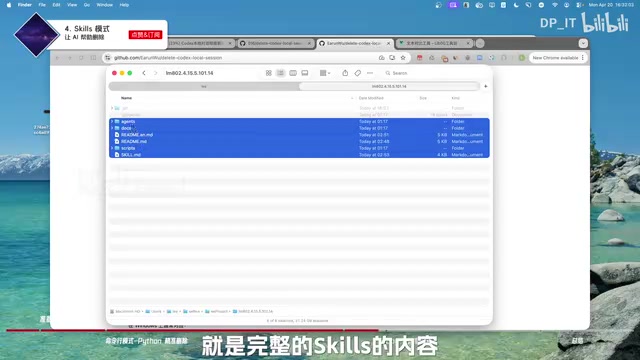Image resolution: width=640 pixels, height=360 pixels.
Task: Open the Finder more actions ellipsis
Action: pos(370,73)
